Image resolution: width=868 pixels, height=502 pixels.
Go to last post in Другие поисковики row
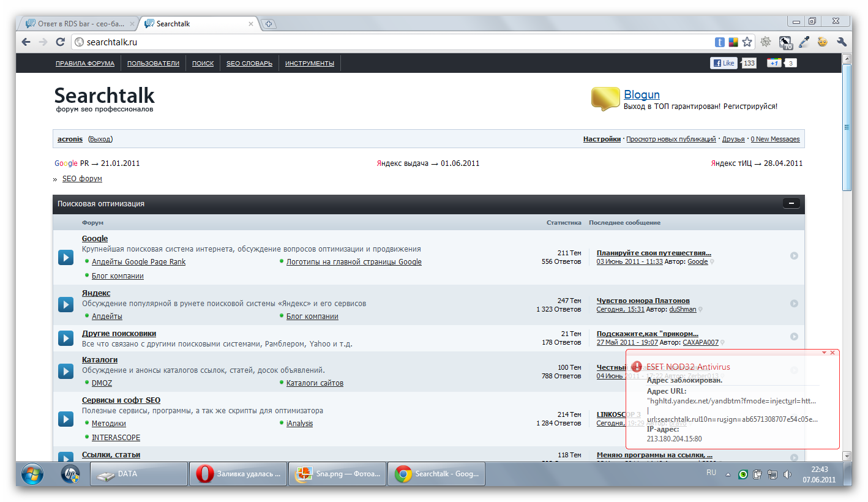tap(794, 337)
